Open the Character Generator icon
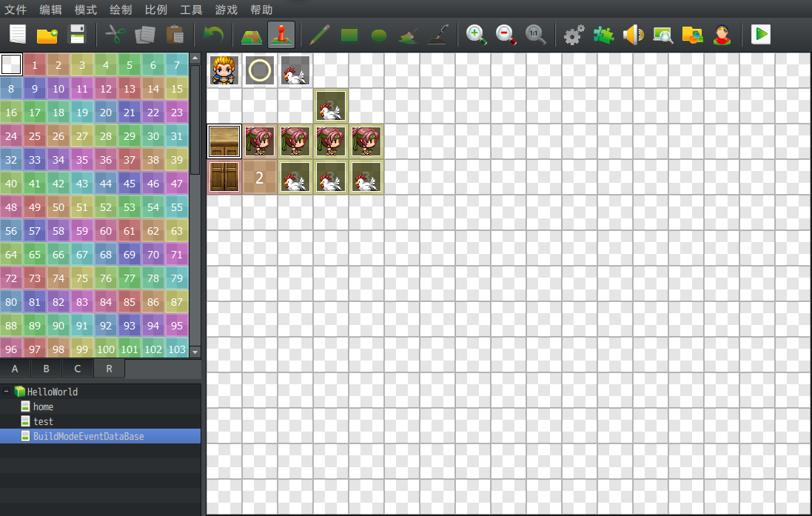Image resolution: width=812 pixels, height=516 pixels. 722,35
